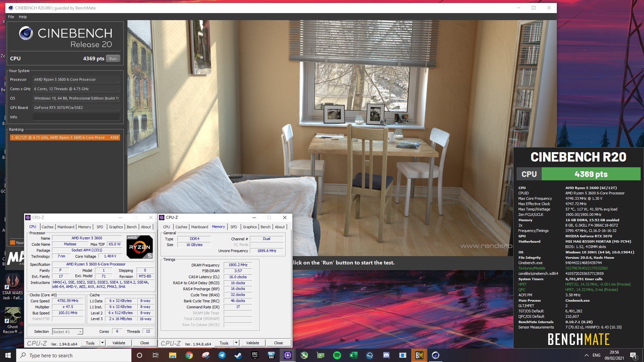The height and width of the screenshot is (362, 644).
Task: Click Close button in right CPU-Z window
Action: pos(278,343)
